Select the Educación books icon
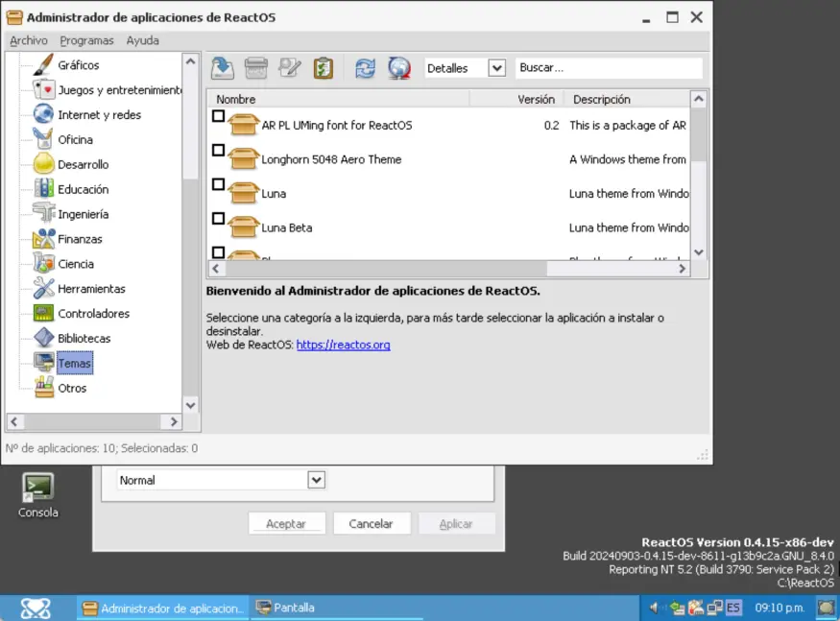Image resolution: width=840 pixels, height=621 pixels. point(43,189)
